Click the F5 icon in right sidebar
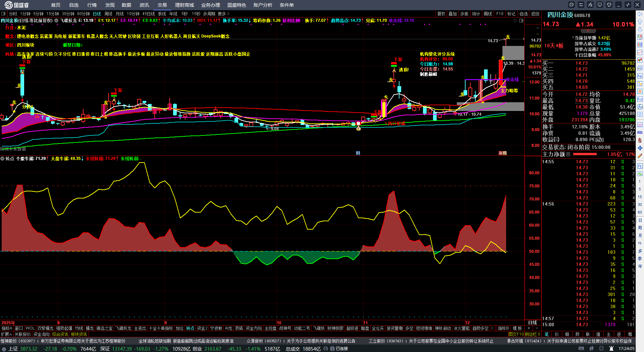 640,166
